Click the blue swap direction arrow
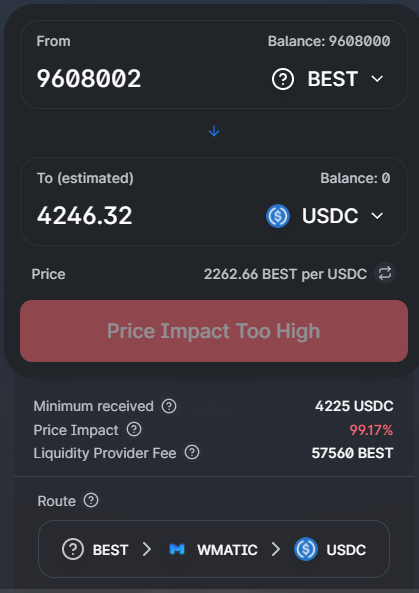The height and width of the screenshot is (593, 419). pos(214,131)
